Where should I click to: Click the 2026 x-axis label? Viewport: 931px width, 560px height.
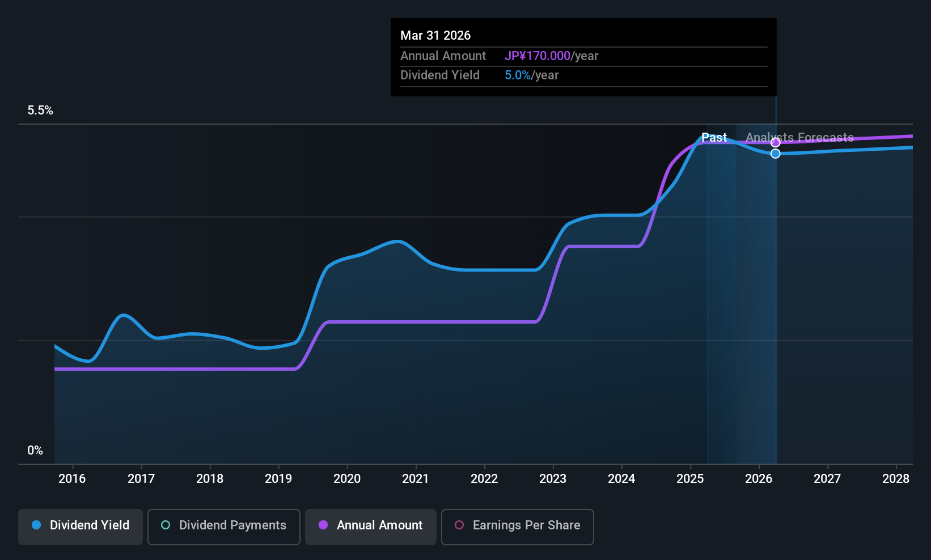[759, 479]
